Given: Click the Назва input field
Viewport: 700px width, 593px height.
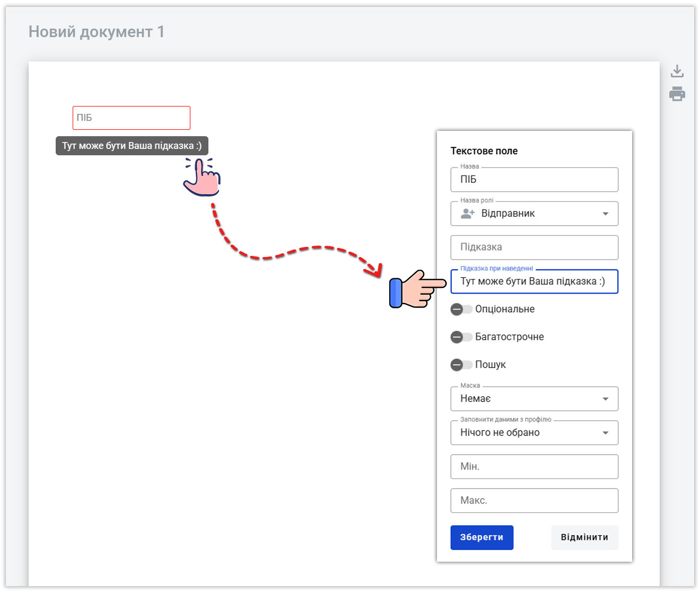Looking at the screenshot, I should [x=534, y=180].
